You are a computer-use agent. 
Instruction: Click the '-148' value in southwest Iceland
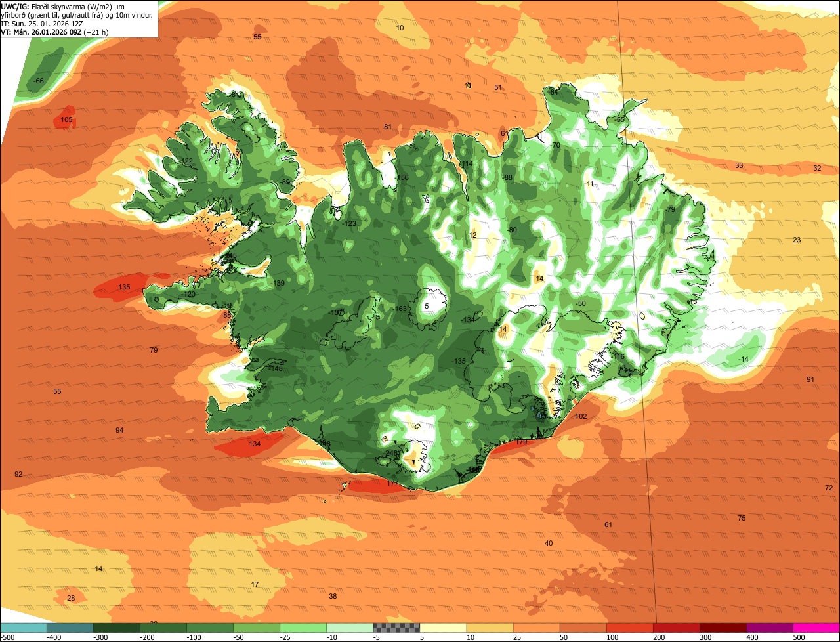point(276,368)
